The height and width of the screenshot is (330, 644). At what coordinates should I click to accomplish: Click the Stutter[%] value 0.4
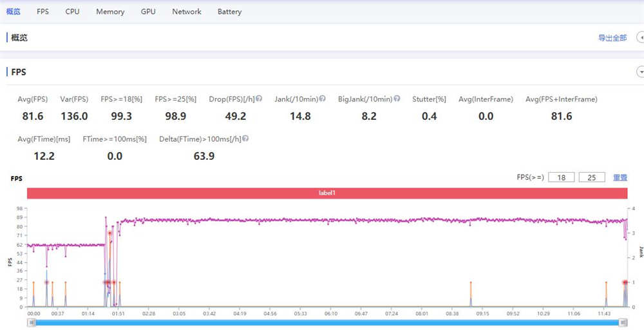(x=429, y=116)
